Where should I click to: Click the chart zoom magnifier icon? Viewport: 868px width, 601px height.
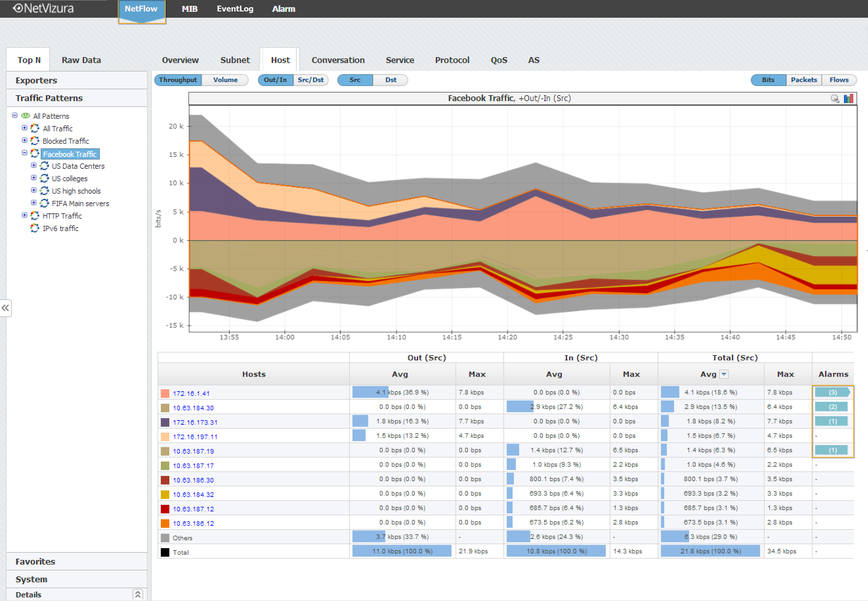835,99
